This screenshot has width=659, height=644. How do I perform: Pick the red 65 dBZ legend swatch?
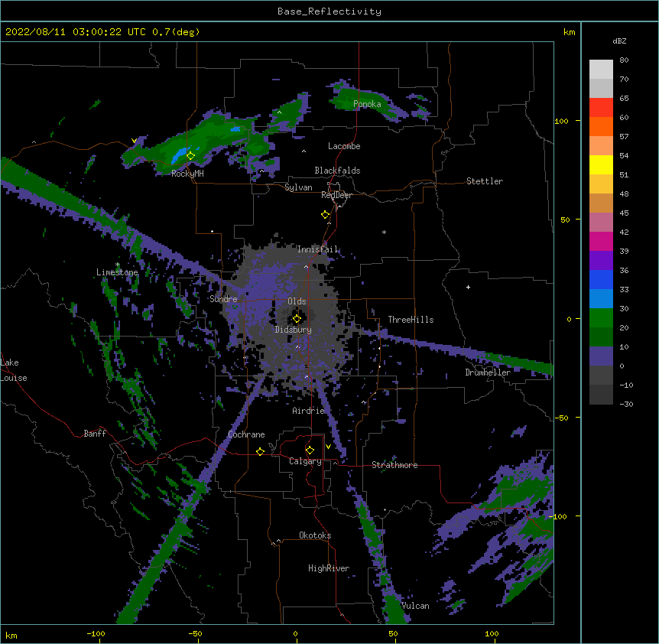point(601,107)
